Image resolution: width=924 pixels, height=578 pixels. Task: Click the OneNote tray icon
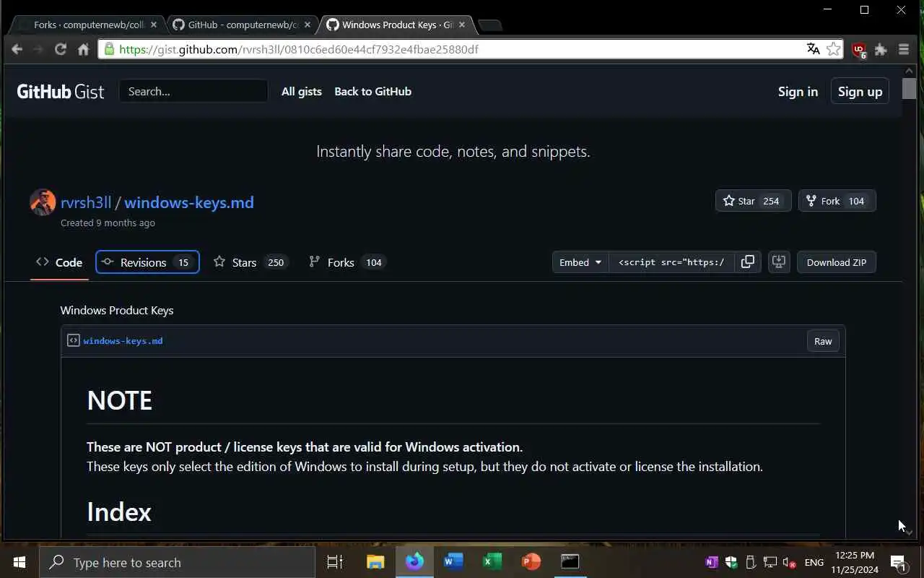(x=712, y=562)
